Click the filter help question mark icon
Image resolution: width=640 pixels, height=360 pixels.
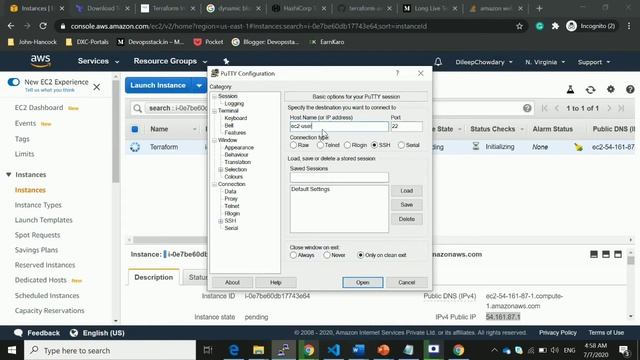527,108
